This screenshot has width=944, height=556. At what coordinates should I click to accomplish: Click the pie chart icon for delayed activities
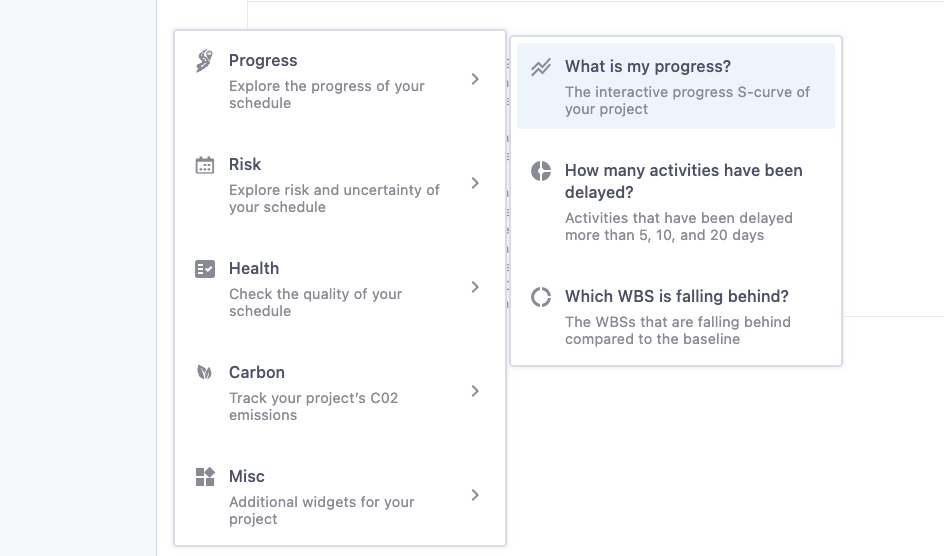click(x=541, y=171)
